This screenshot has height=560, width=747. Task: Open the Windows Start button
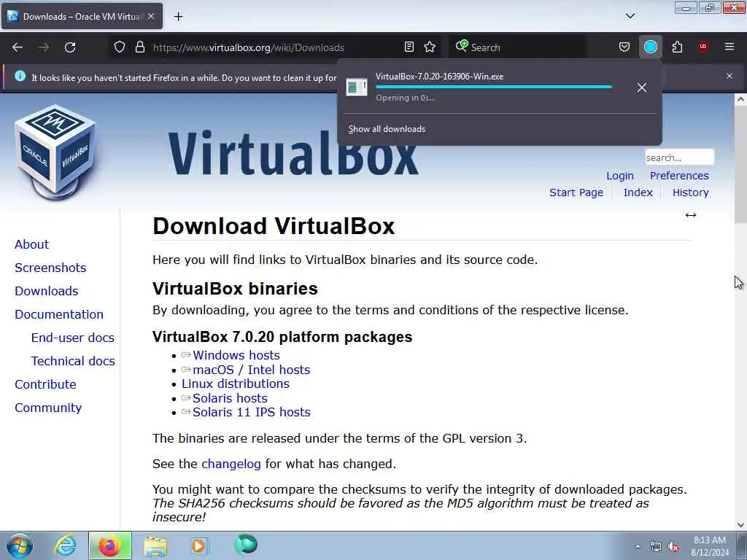point(19,545)
